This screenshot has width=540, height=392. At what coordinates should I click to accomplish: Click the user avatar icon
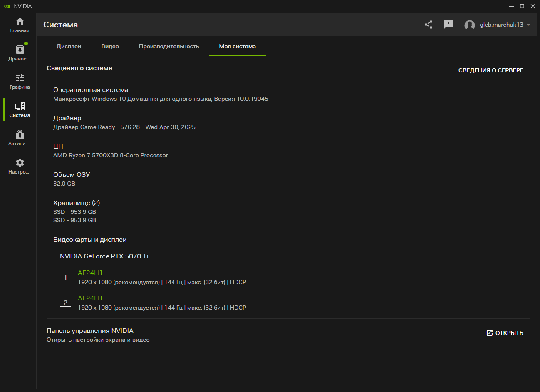(470, 25)
